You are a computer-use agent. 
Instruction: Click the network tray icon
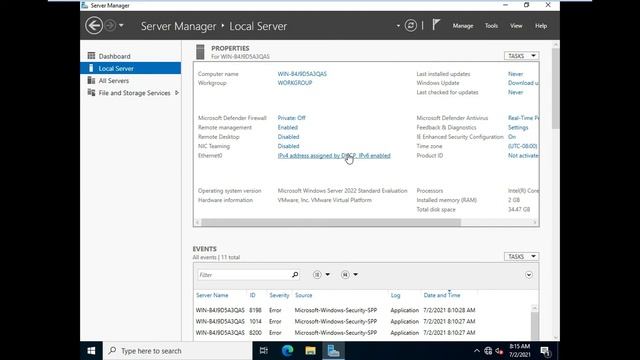pyautogui.click(x=488, y=351)
